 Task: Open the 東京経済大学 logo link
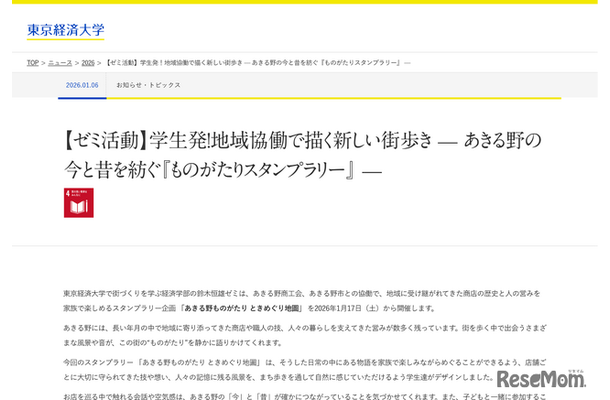coord(65,30)
